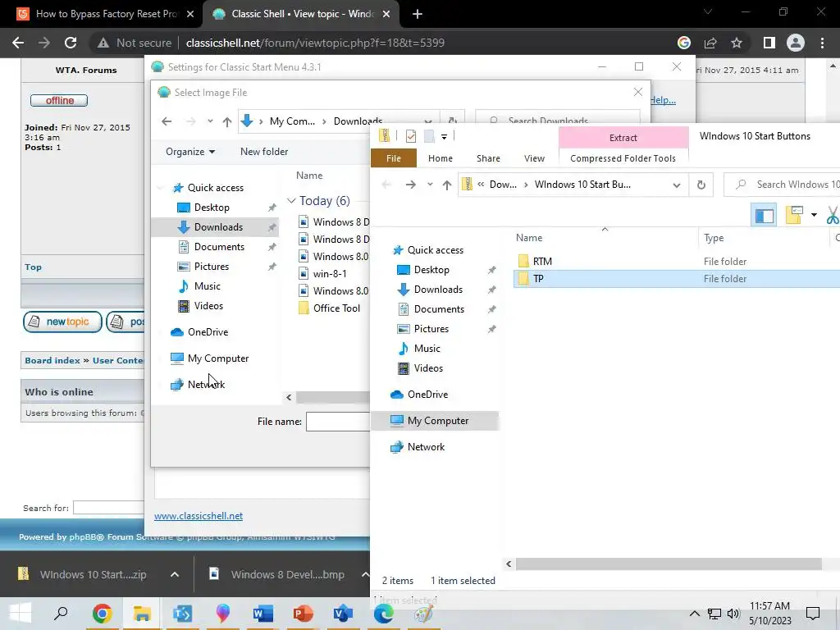Open Windows Start button
Screen dimensions: 840x630
(20, 614)
